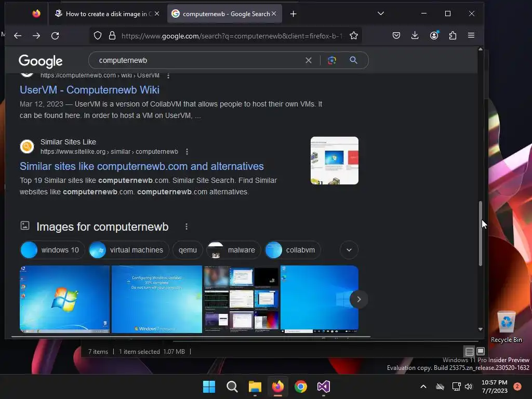Click the site security padlock icon
Screen dimensions: 532x399
tap(112, 36)
